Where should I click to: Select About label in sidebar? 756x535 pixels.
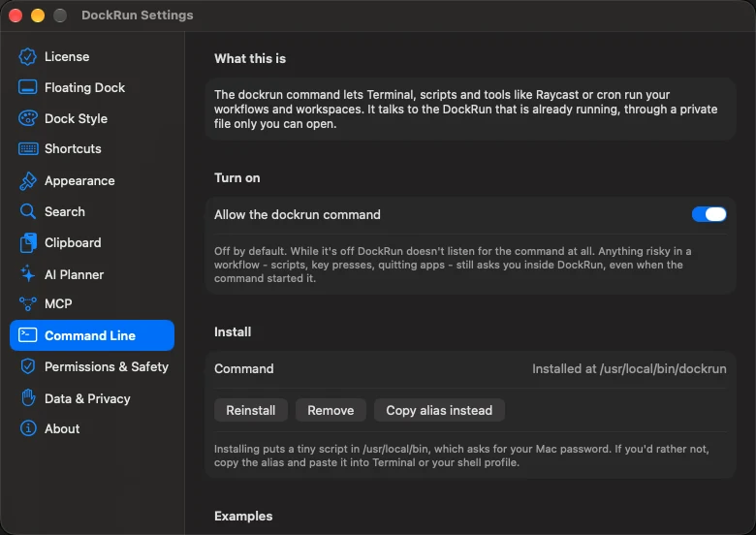tap(62, 428)
